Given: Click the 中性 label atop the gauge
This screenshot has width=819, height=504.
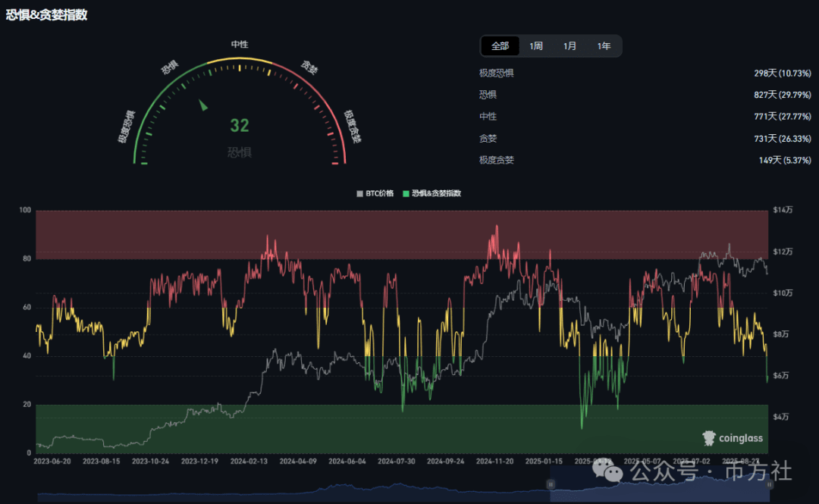Looking at the screenshot, I should (240, 45).
